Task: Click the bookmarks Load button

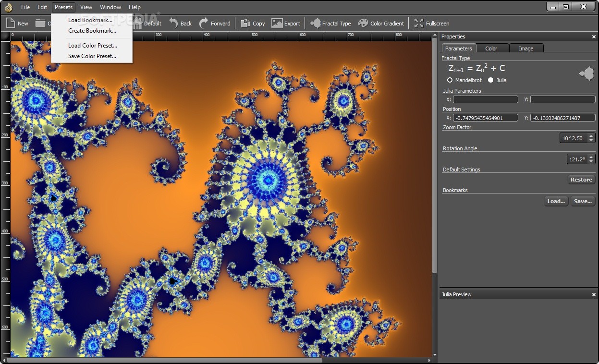Action: (556, 201)
